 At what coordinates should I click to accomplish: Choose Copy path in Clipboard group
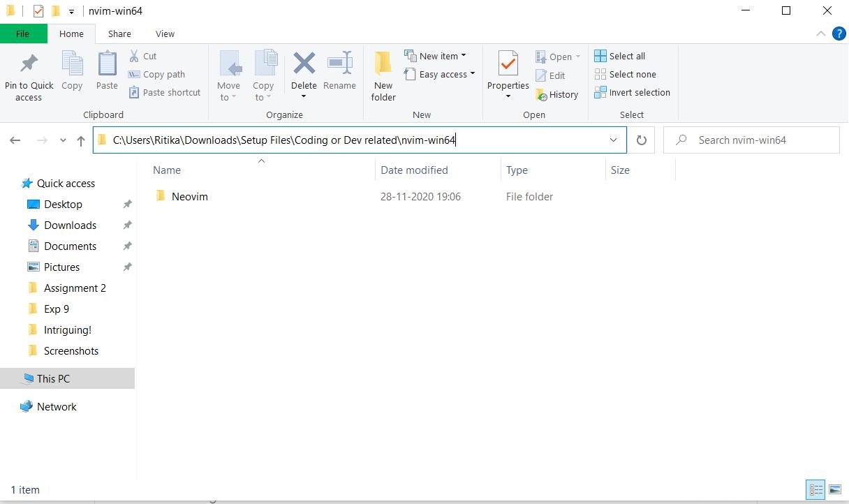[x=157, y=74]
